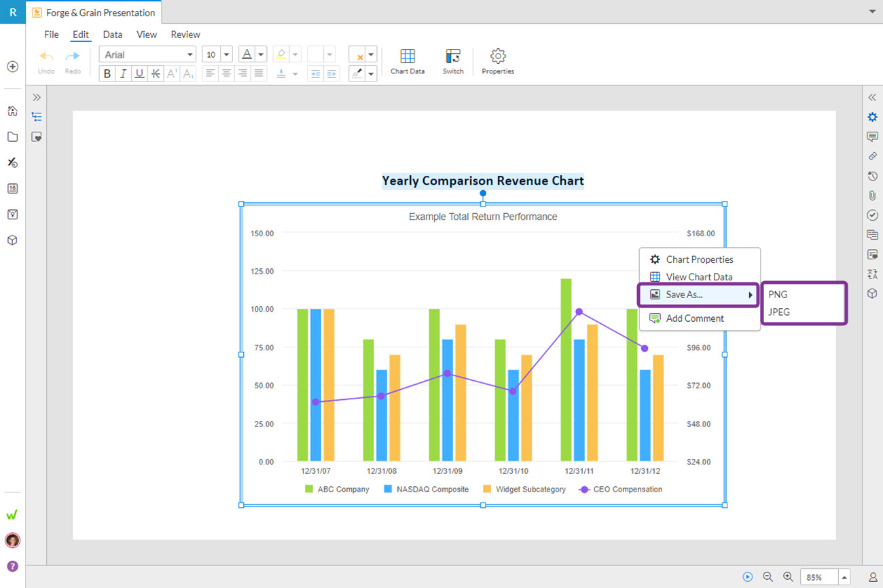Click the Switch chart icon in the toolbar
This screenshot has width=883, height=588.
452,61
